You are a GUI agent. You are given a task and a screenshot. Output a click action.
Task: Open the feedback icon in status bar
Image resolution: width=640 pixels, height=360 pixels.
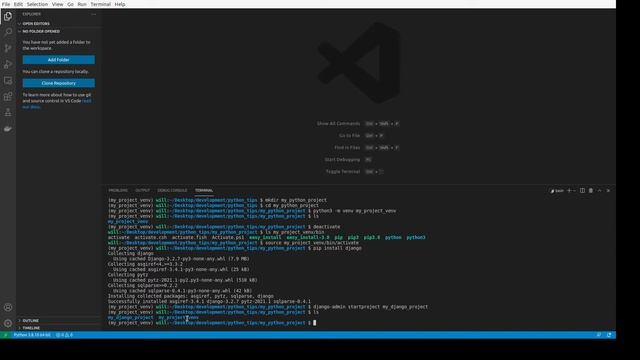coord(599,335)
